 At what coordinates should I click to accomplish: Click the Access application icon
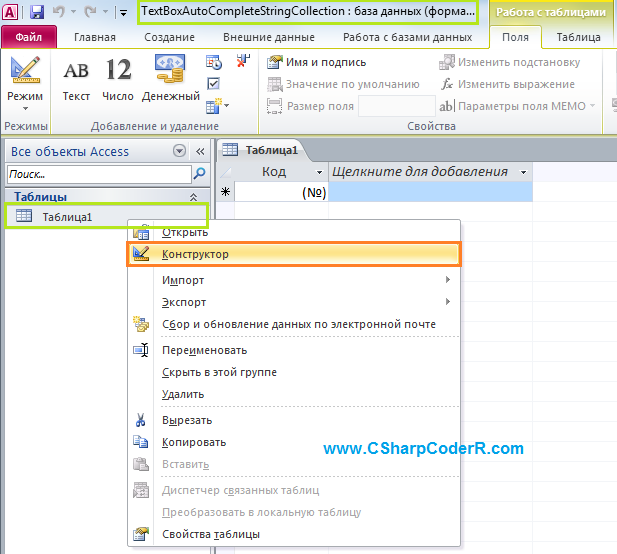tap(10, 12)
